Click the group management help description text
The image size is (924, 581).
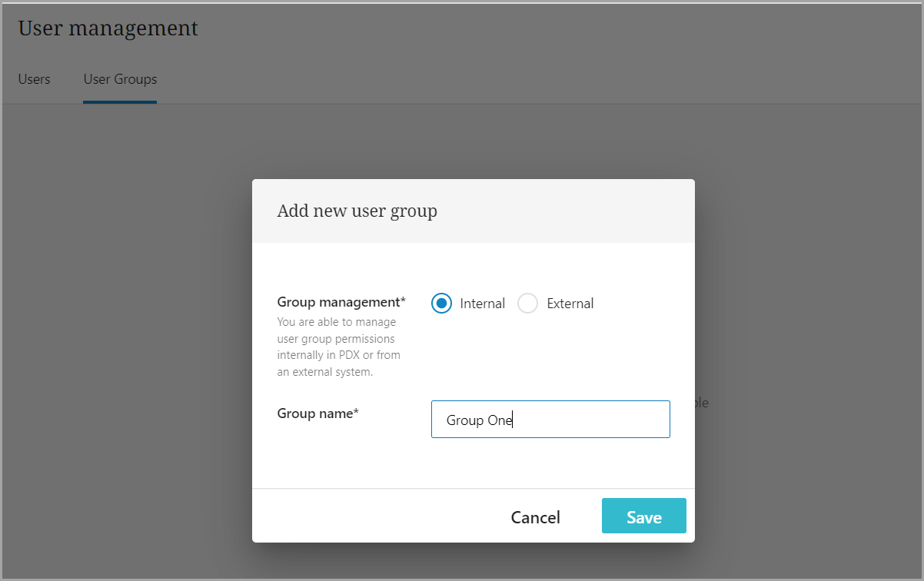[x=338, y=347]
